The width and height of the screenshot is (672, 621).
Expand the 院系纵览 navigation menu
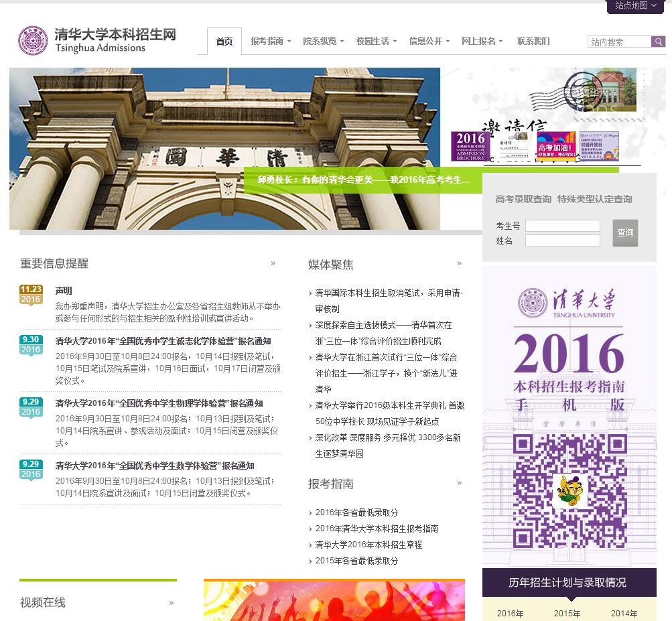(323, 41)
